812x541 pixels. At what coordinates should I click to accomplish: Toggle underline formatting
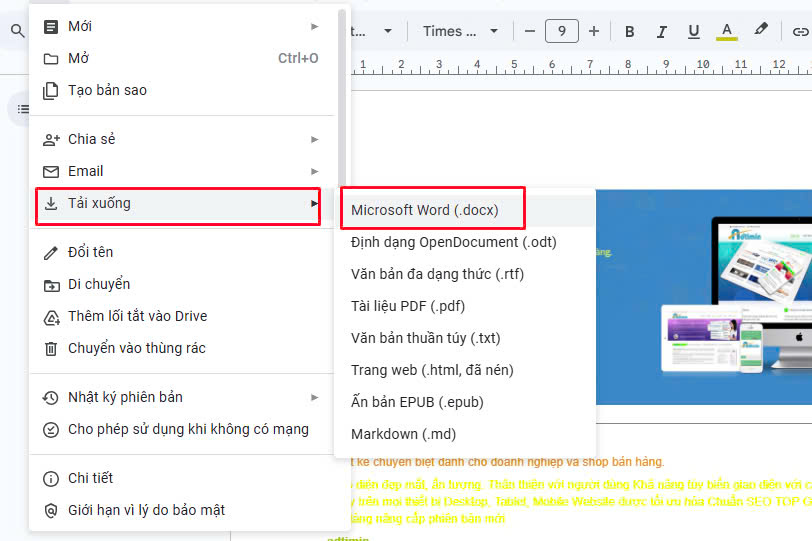[694, 32]
